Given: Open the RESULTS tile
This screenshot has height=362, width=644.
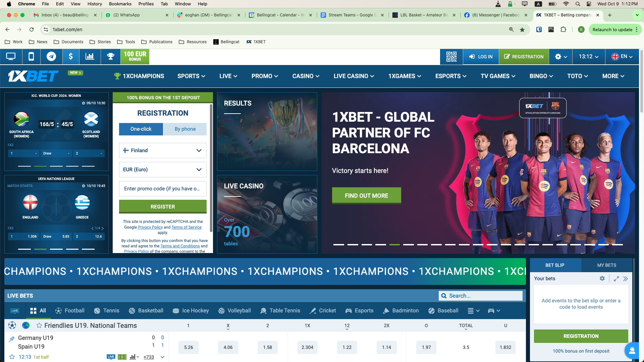Looking at the screenshot, I should point(267,132).
